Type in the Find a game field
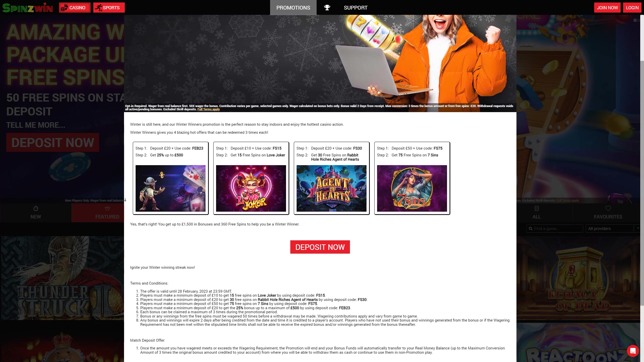 557,229
